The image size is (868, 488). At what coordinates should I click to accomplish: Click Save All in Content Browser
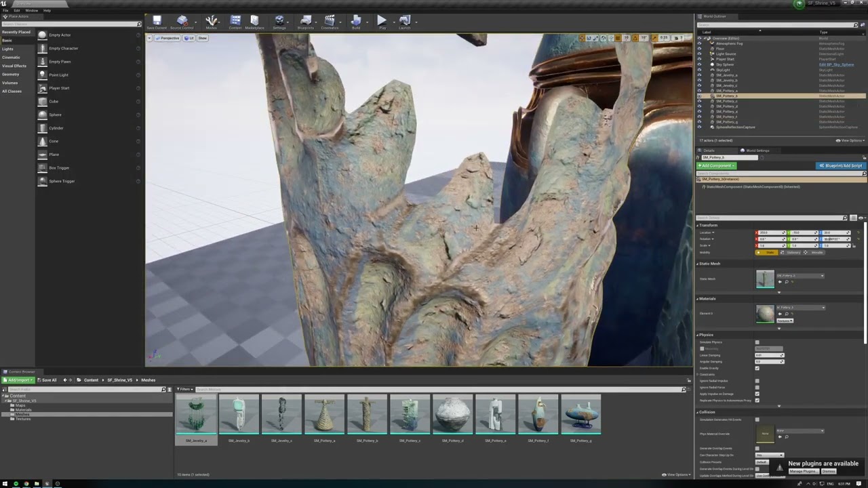point(47,380)
